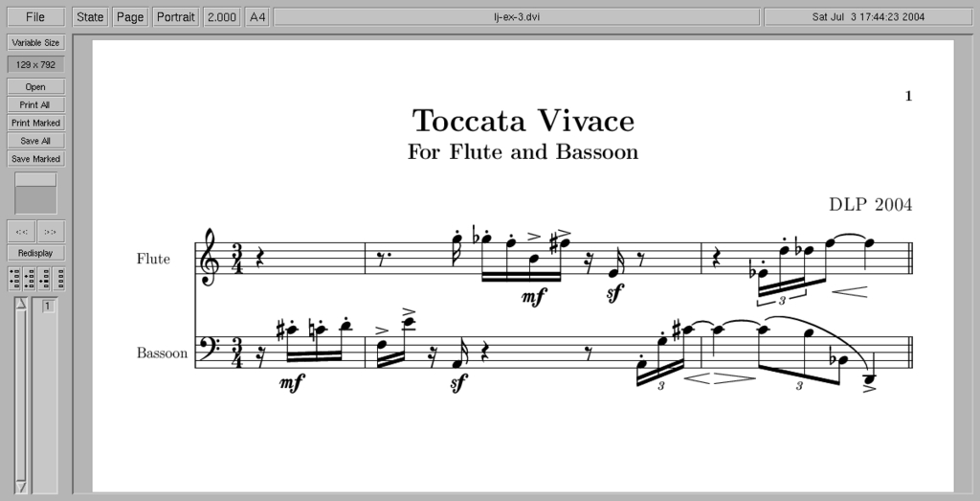Expand the 2.000 scale dropdown
This screenshot has height=501, width=980.
[221, 17]
